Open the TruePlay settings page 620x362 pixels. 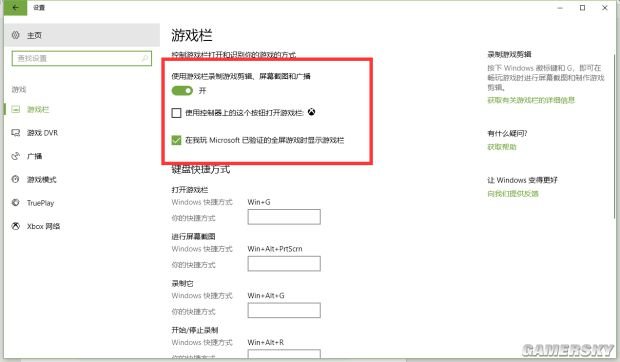pyautogui.click(x=82, y=203)
